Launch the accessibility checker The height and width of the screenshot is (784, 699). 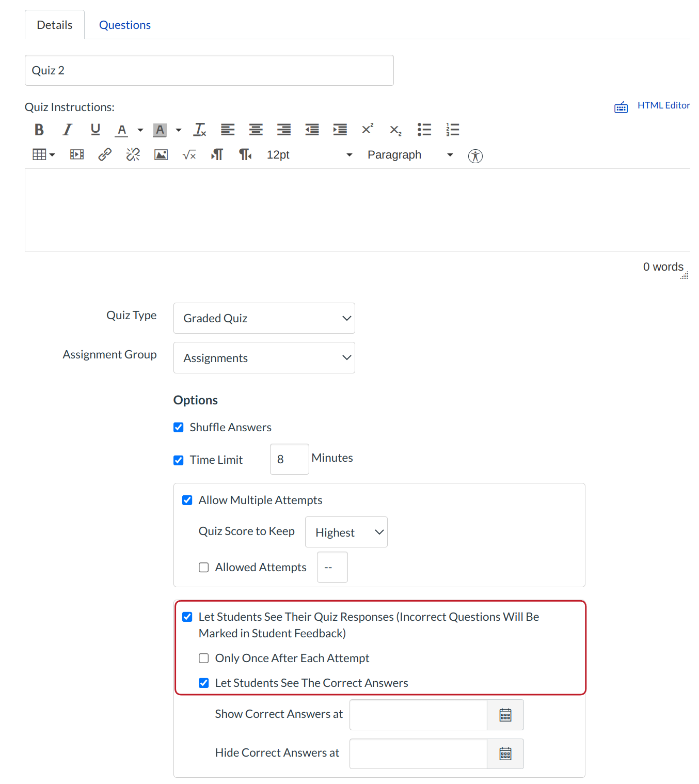tap(475, 155)
